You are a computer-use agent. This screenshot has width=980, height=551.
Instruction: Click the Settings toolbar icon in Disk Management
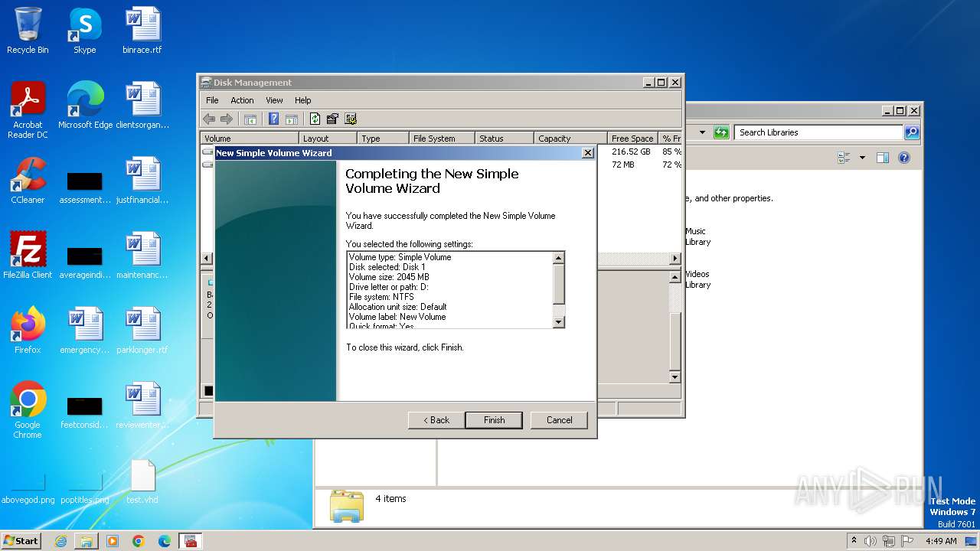click(351, 119)
